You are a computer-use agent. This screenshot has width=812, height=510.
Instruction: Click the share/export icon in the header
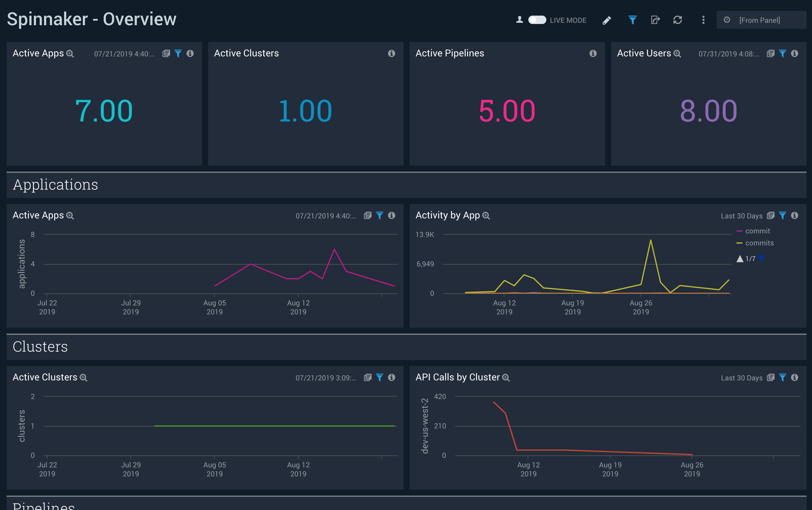(x=655, y=20)
